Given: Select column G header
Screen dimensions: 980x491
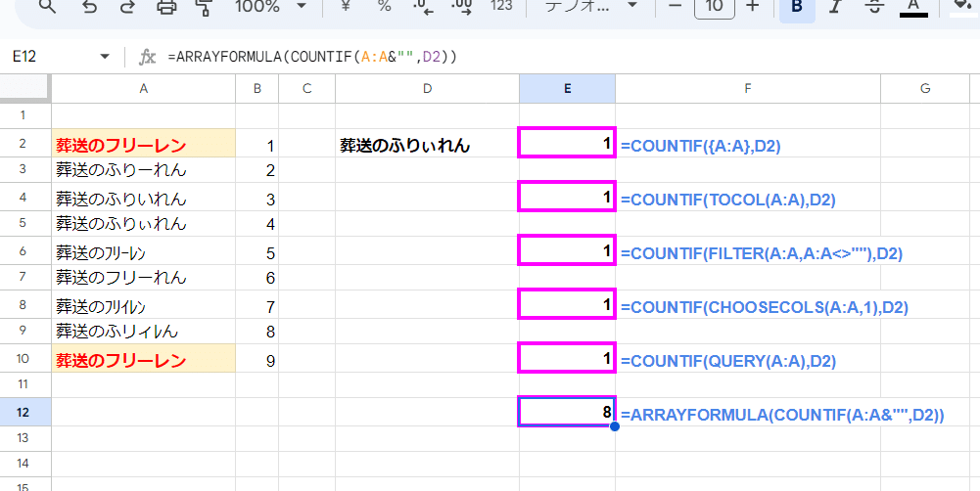Looking at the screenshot, I should [x=925, y=89].
